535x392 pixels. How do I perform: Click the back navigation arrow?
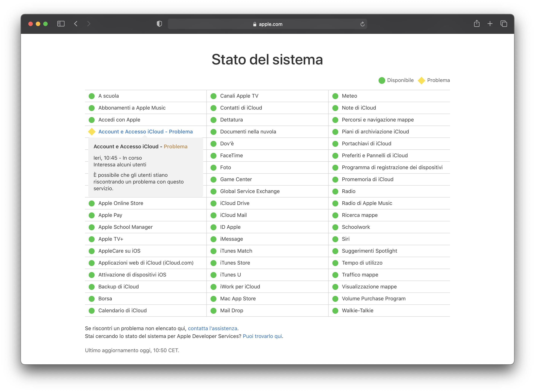pos(76,24)
